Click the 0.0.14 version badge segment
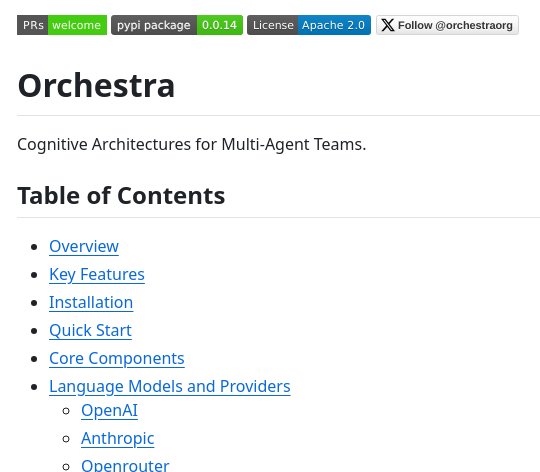540x472 pixels. tap(220, 25)
